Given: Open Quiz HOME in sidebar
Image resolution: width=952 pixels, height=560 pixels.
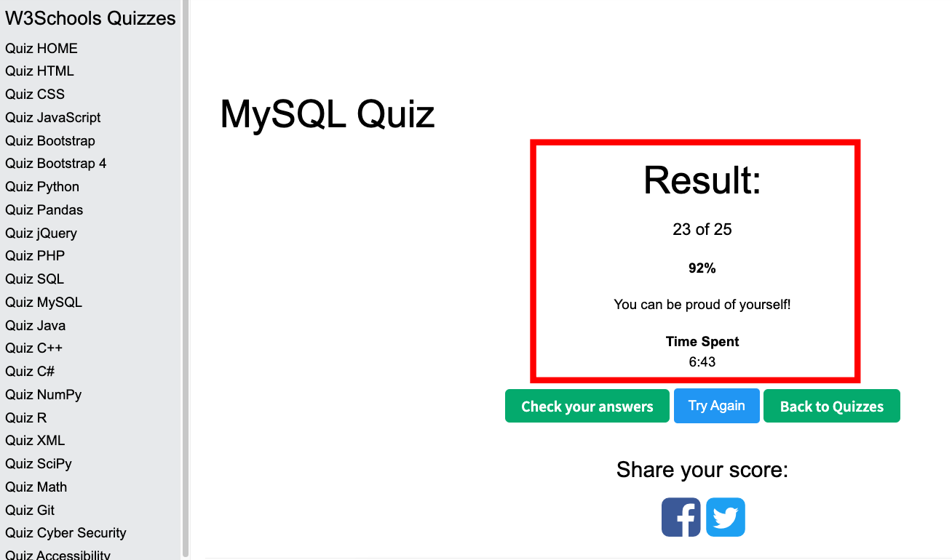Looking at the screenshot, I should [x=41, y=48].
